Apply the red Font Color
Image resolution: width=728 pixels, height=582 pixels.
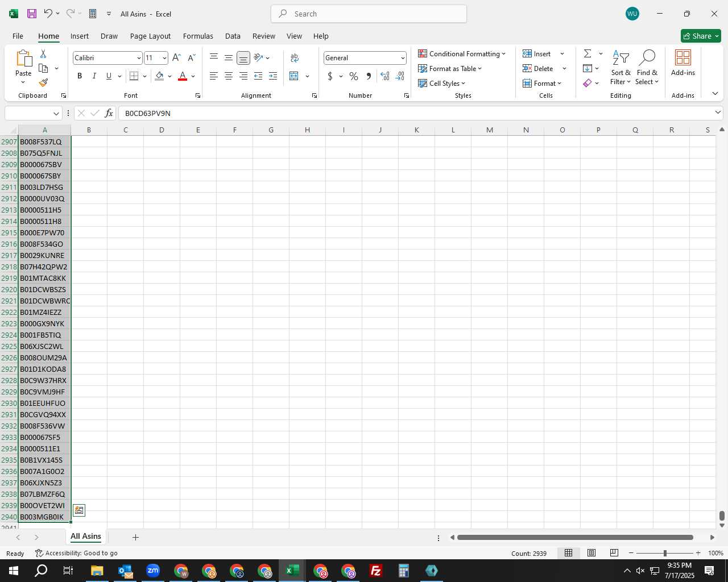pyautogui.click(x=183, y=76)
